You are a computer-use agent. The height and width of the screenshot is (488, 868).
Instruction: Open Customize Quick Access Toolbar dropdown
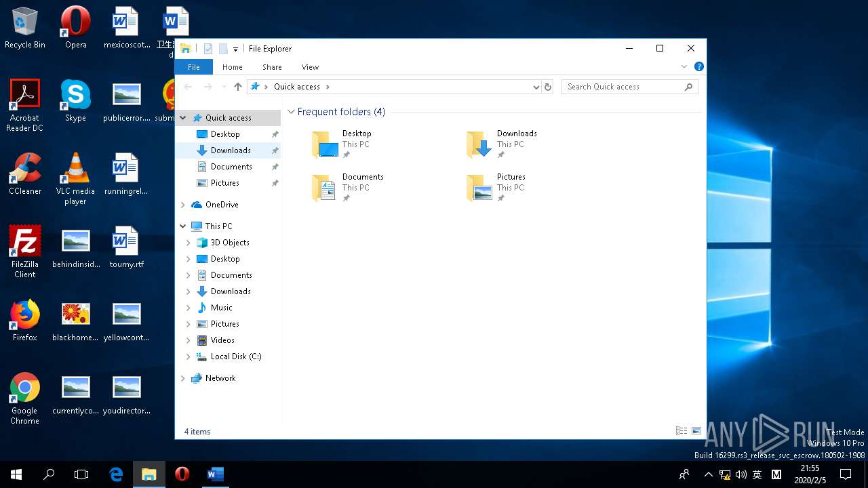click(235, 49)
